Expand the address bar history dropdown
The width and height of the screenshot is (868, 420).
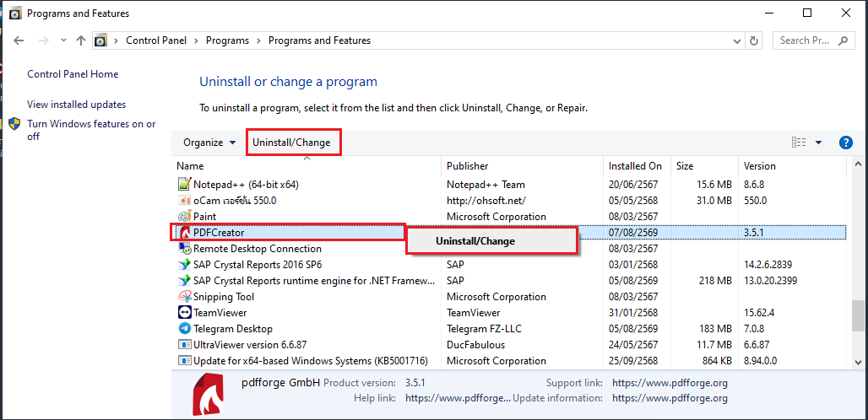737,40
